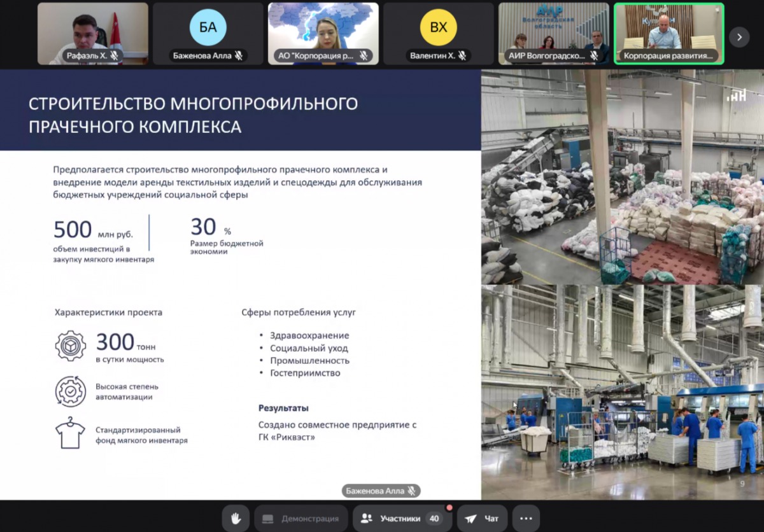
Task: Click the Демонстрация screen share button
Action: pos(301,519)
